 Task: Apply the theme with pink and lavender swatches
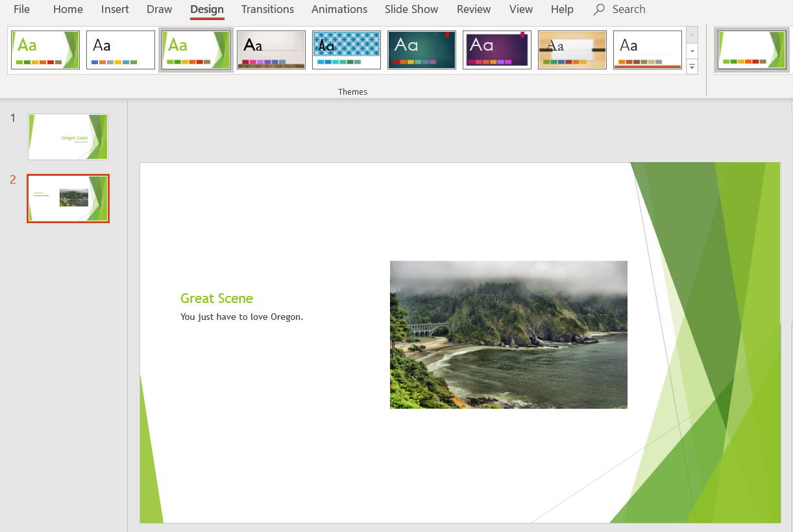point(271,49)
